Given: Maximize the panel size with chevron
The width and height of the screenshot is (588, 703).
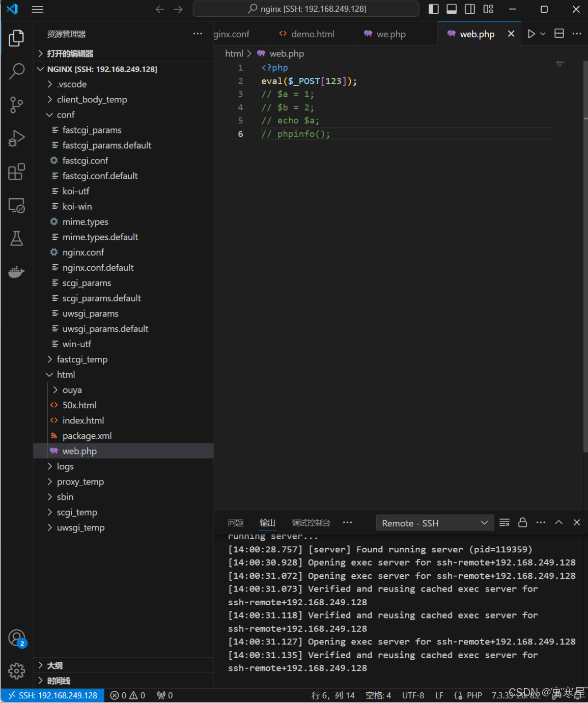Looking at the screenshot, I should click(x=558, y=523).
